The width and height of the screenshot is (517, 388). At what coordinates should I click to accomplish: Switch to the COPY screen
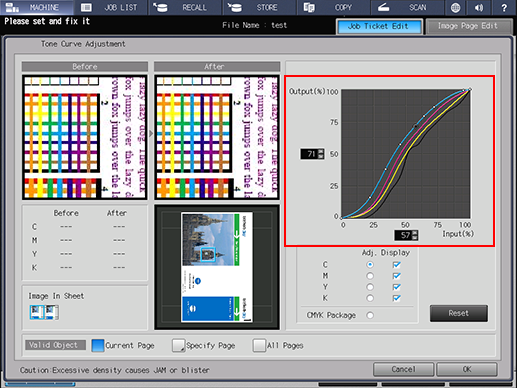click(334, 7)
